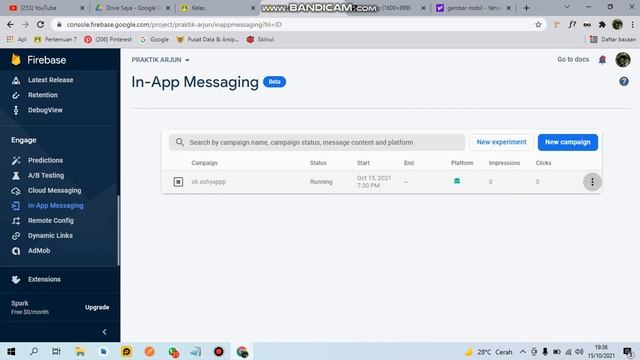Open the Skilvul bookmark
Image resolution: width=640 pixels, height=360 pixels.
point(260,40)
